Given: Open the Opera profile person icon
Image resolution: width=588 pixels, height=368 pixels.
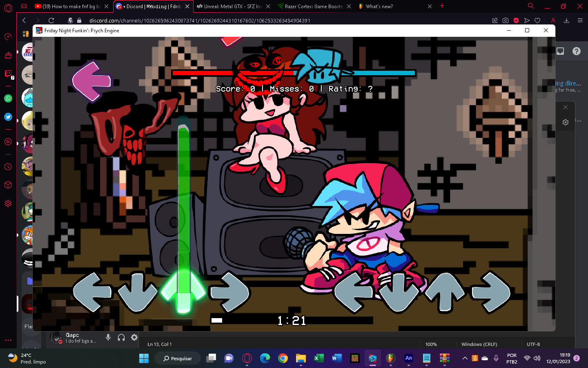Looking at the screenshot, I should (553, 20).
